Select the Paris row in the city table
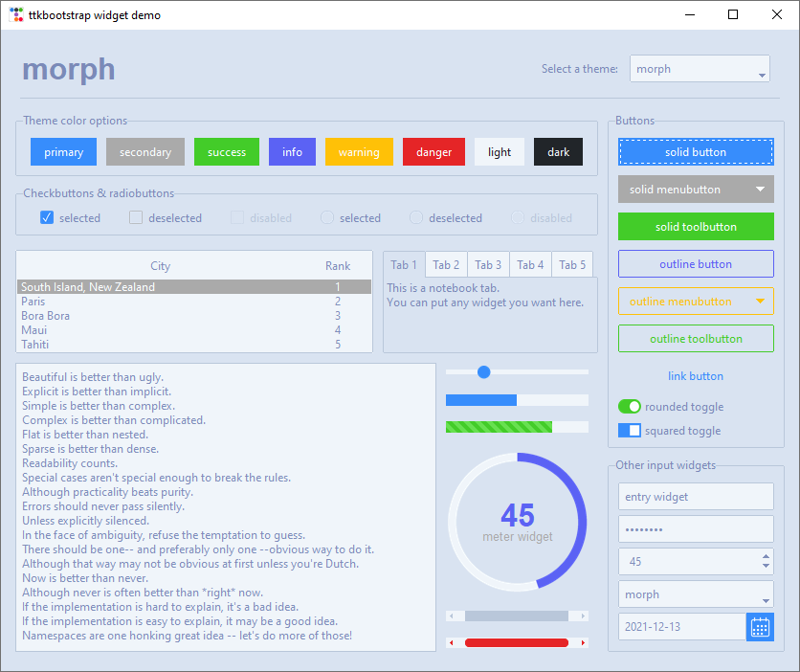This screenshot has height=672, width=800. tap(144, 301)
